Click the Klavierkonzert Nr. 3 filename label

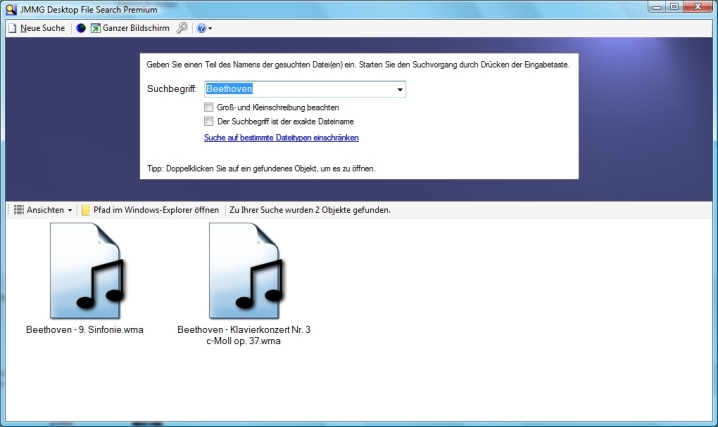tap(244, 335)
